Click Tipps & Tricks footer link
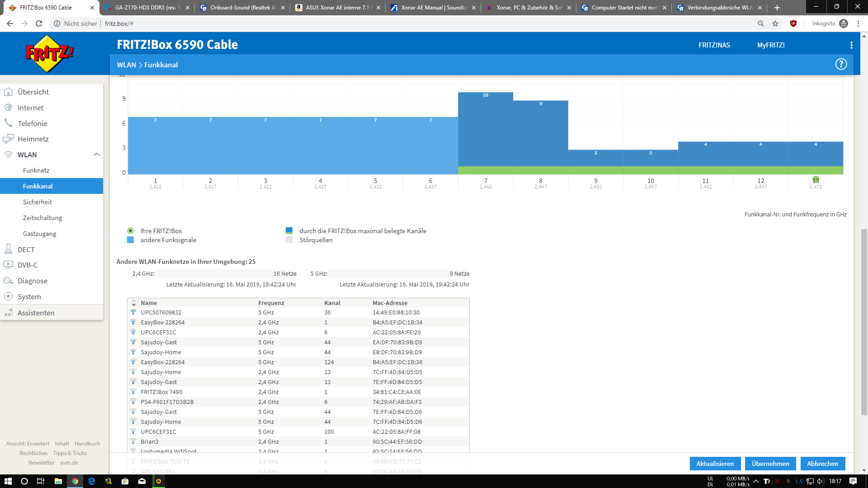 pos(70,453)
